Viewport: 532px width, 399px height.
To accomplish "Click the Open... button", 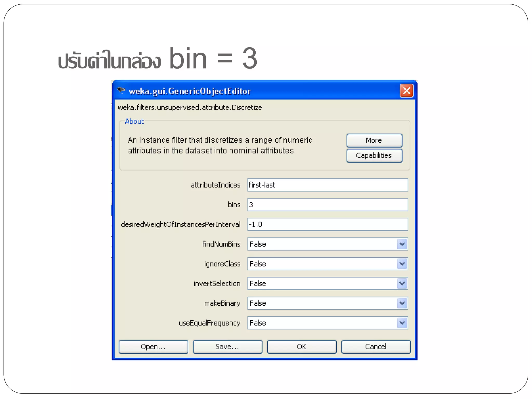I will click(x=153, y=347).
